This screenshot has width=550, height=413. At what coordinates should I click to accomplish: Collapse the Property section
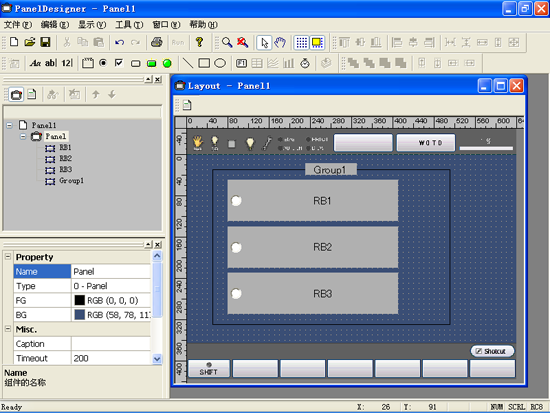pos(8,257)
